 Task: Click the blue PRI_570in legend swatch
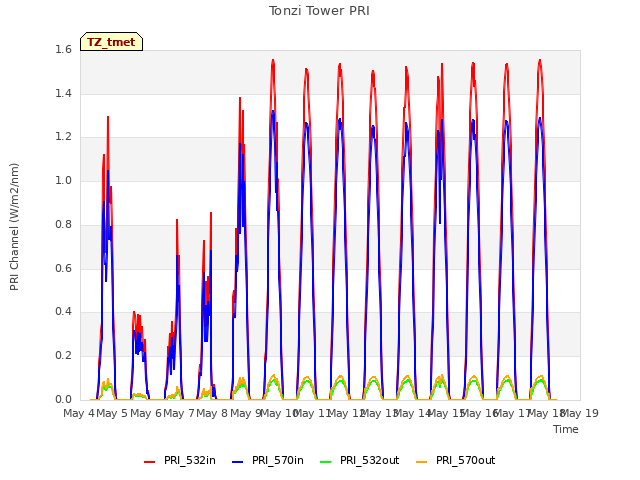point(238,462)
